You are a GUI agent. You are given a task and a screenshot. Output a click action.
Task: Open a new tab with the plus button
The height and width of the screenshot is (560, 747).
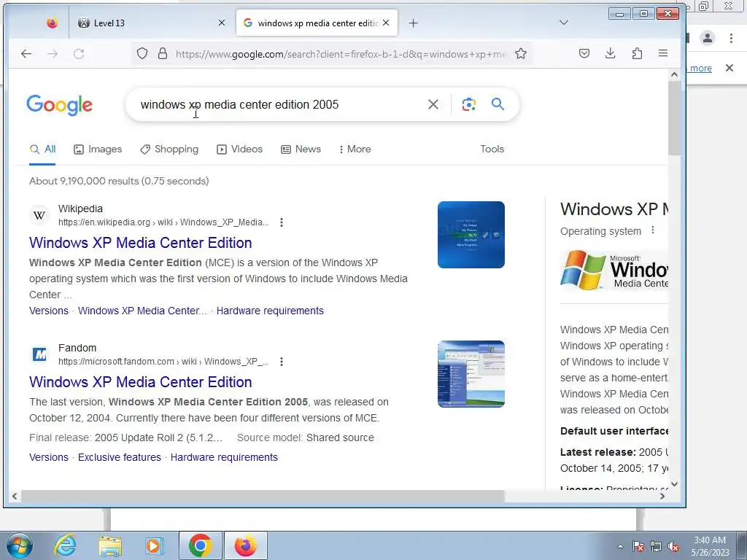pos(413,23)
